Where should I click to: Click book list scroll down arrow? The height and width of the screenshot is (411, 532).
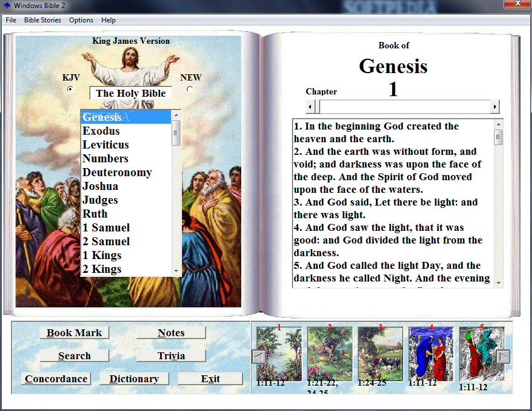[x=176, y=271]
